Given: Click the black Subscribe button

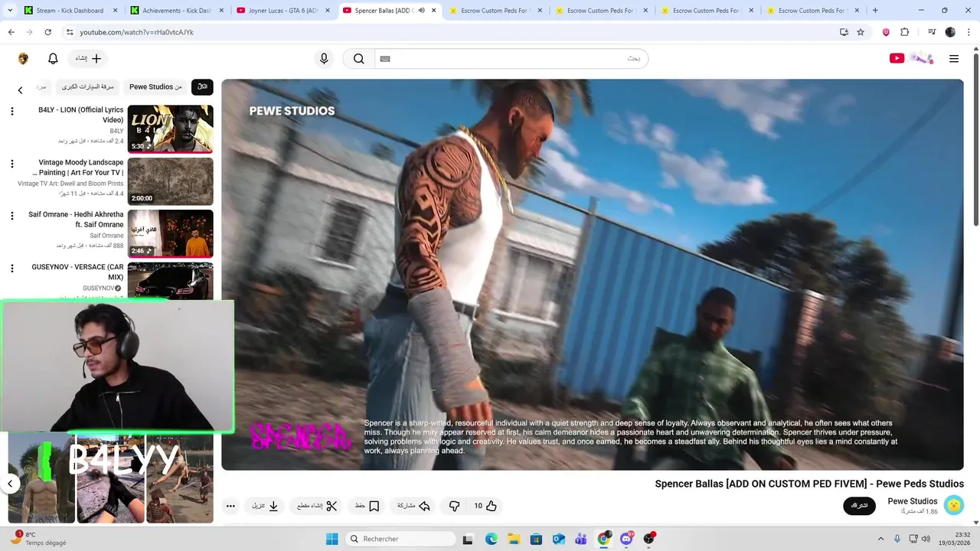Looking at the screenshot, I should point(859,506).
